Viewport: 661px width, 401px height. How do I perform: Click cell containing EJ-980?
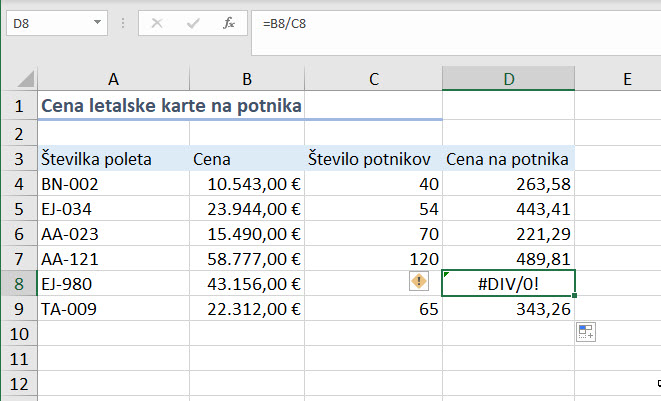point(113,283)
